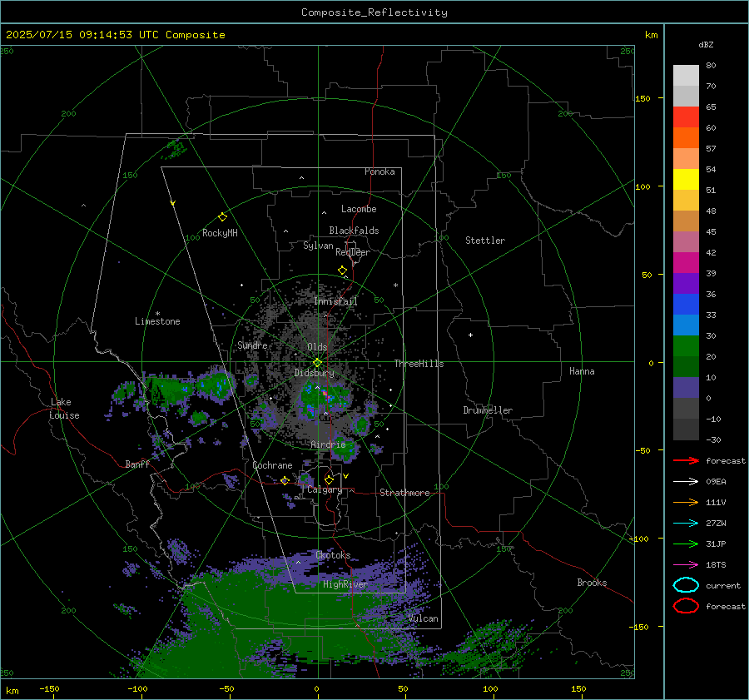Pick the light blue 33-30 dBZ swatch
749x700 pixels.
pos(686,325)
